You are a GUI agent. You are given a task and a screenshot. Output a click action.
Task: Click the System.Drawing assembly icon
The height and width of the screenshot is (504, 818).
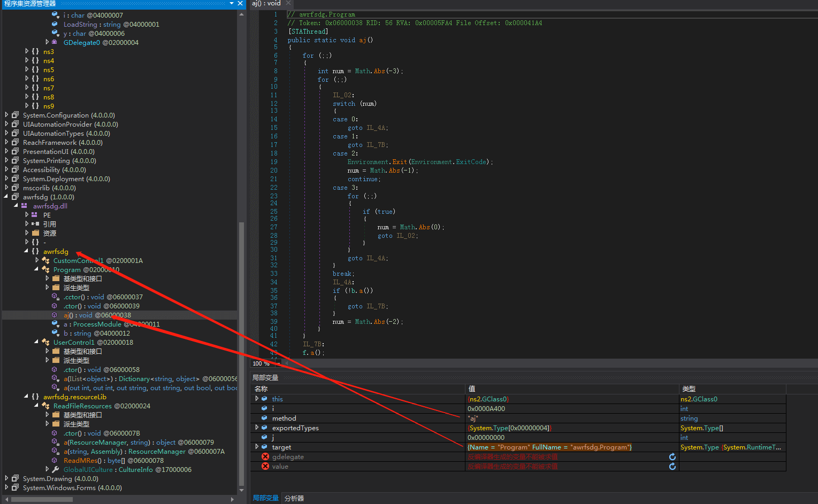click(15, 478)
